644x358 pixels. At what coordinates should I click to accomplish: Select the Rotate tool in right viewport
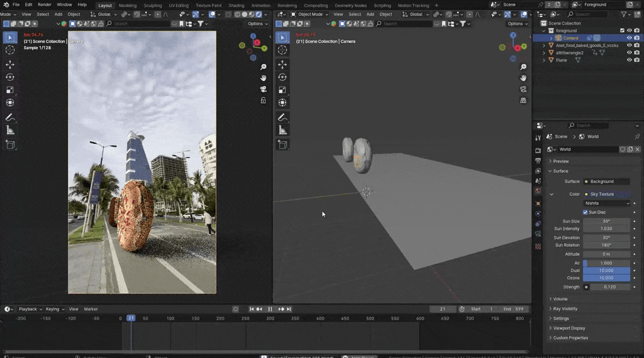282,77
